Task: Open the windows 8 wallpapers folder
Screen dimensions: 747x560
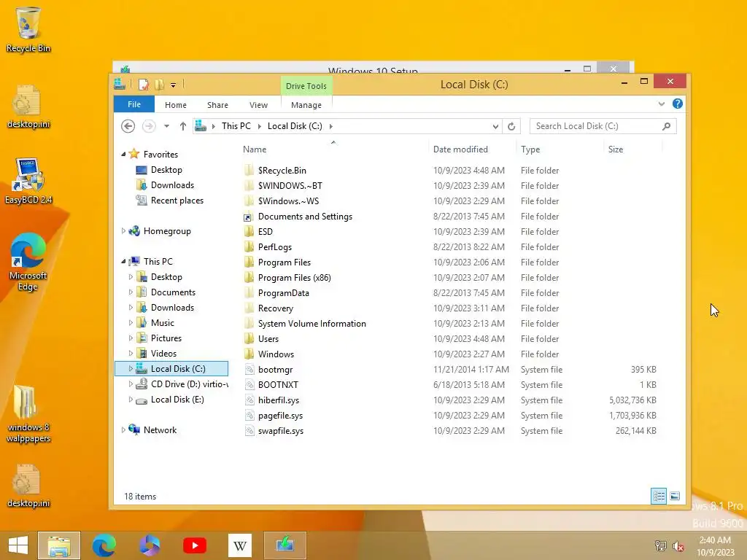Action: point(28,414)
